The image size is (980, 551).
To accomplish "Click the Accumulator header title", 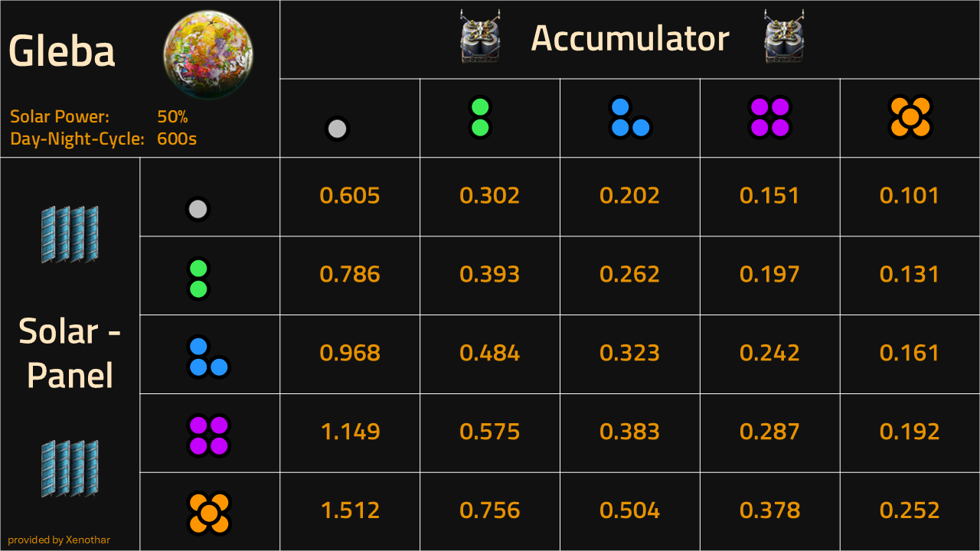I will [x=630, y=37].
